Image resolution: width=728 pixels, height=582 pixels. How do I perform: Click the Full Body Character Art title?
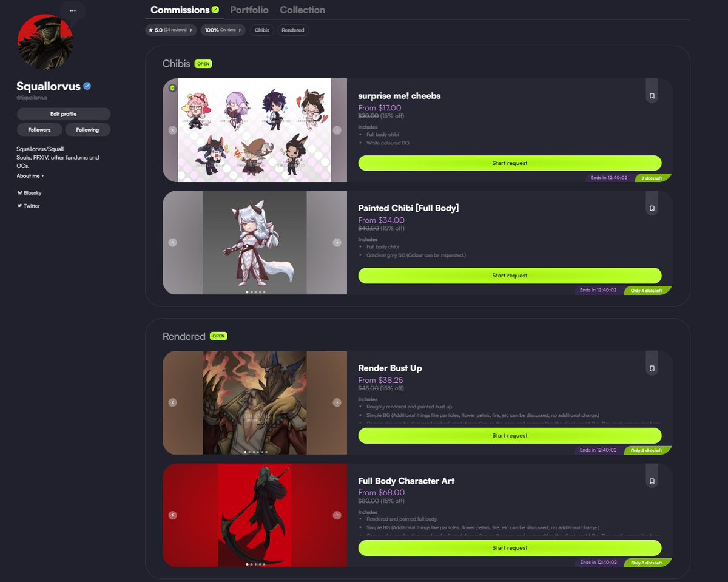pyautogui.click(x=406, y=481)
